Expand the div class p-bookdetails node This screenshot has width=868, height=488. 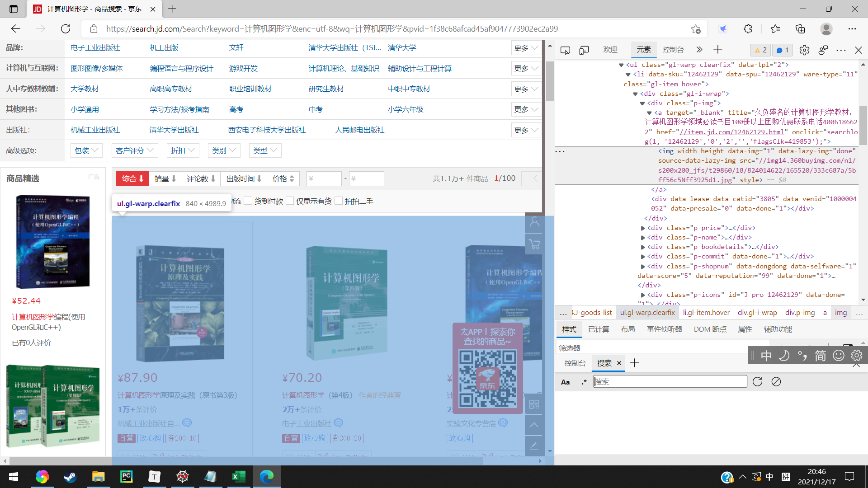[x=643, y=247]
